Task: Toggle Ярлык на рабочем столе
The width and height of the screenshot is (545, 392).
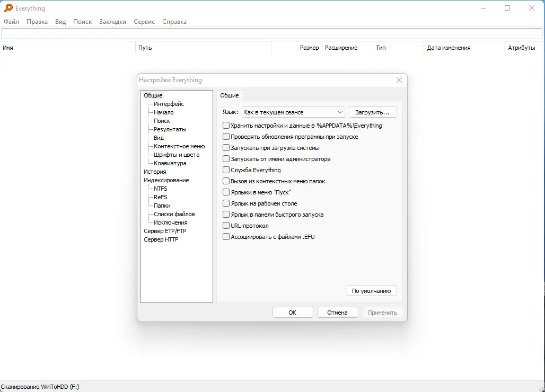Action: [226, 203]
